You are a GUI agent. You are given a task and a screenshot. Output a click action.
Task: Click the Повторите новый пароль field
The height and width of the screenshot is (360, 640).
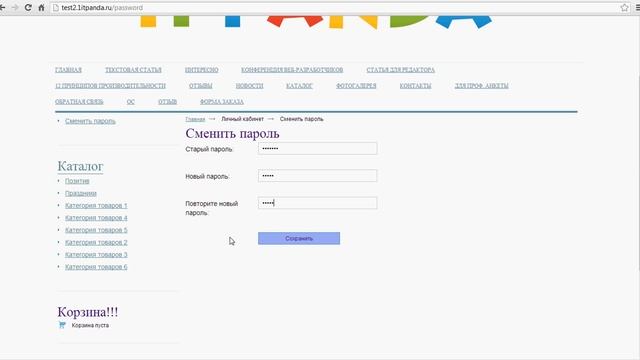click(318, 203)
